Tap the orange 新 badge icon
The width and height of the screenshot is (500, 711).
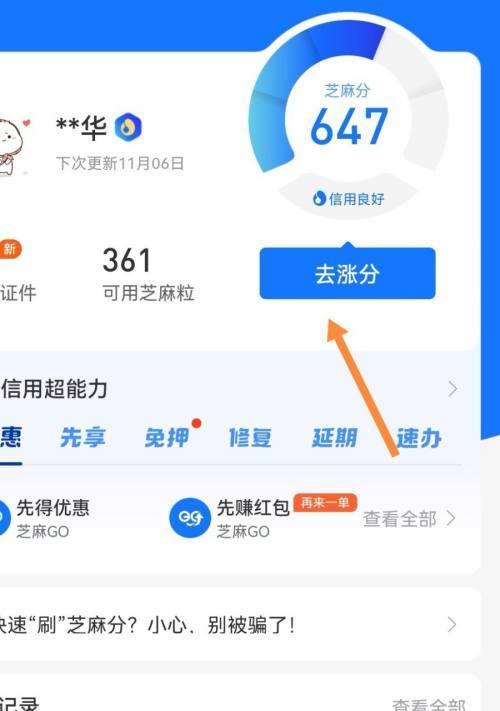[10, 249]
